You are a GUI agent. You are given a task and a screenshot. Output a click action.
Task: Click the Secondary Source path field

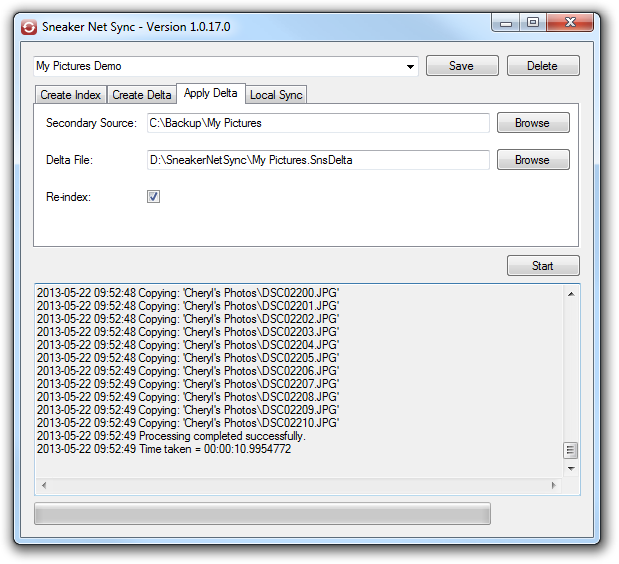[318, 123]
